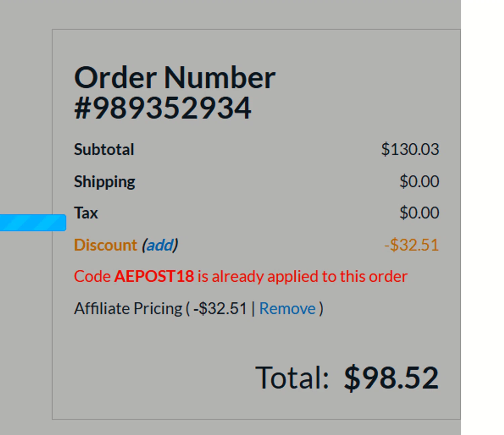Click the Shipping $0.00 amount
Image resolution: width=504 pixels, height=435 pixels.
pyautogui.click(x=419, y=182)
